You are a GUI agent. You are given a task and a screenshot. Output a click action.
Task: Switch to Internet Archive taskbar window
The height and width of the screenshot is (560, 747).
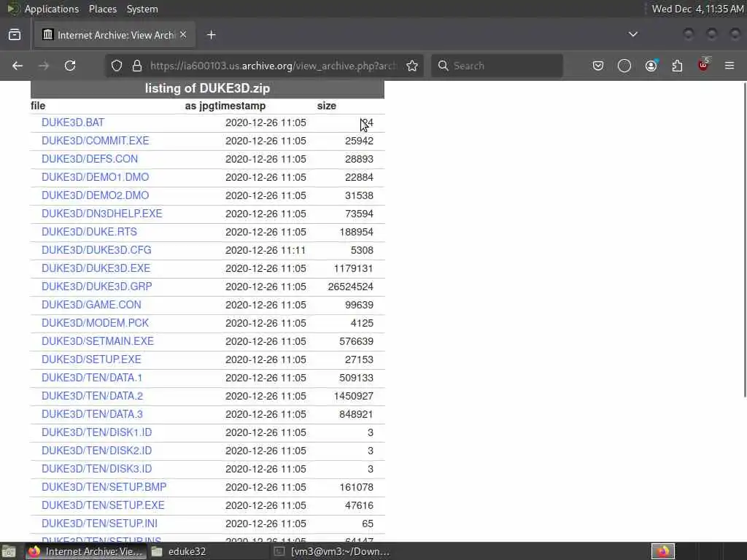tap(86, 551)
